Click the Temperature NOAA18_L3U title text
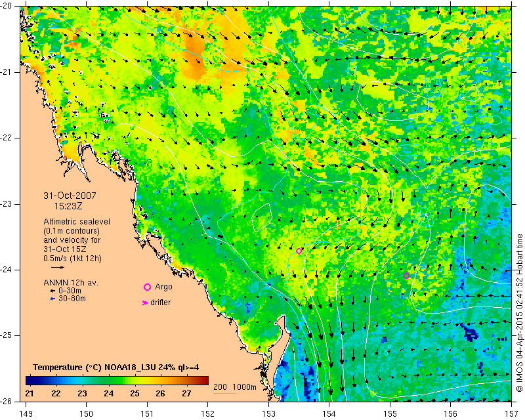Viewport: 525px width, 420px height. pos(116,367)
